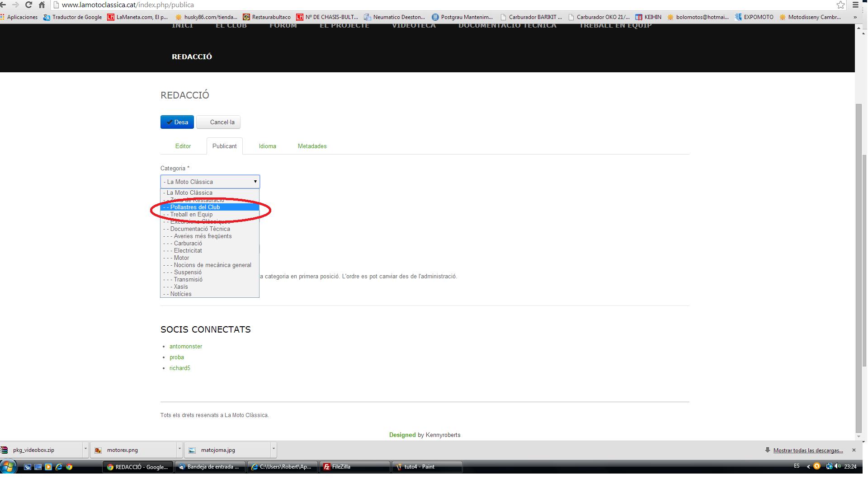Open the Nº DE CHASIS-BULT bookmark
Viewport: 868px width, 488px height.
pyautogui.click(x=327, y=17)
